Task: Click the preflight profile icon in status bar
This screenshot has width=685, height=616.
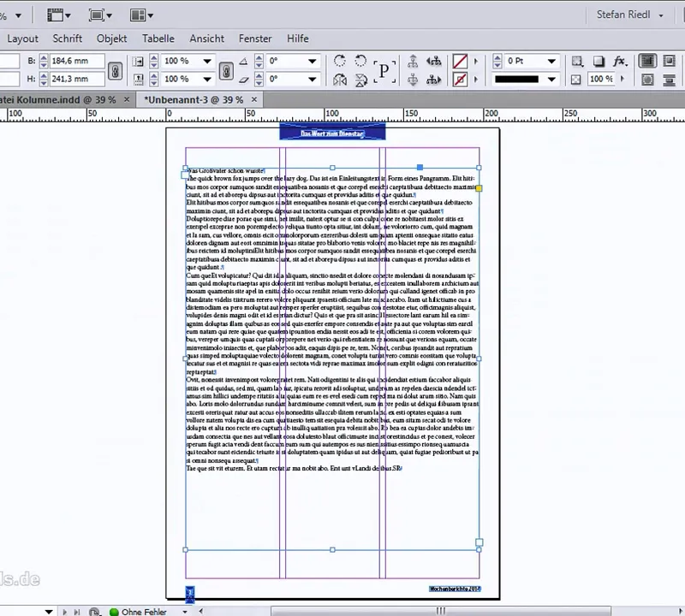Action: (x=94, y=612)
